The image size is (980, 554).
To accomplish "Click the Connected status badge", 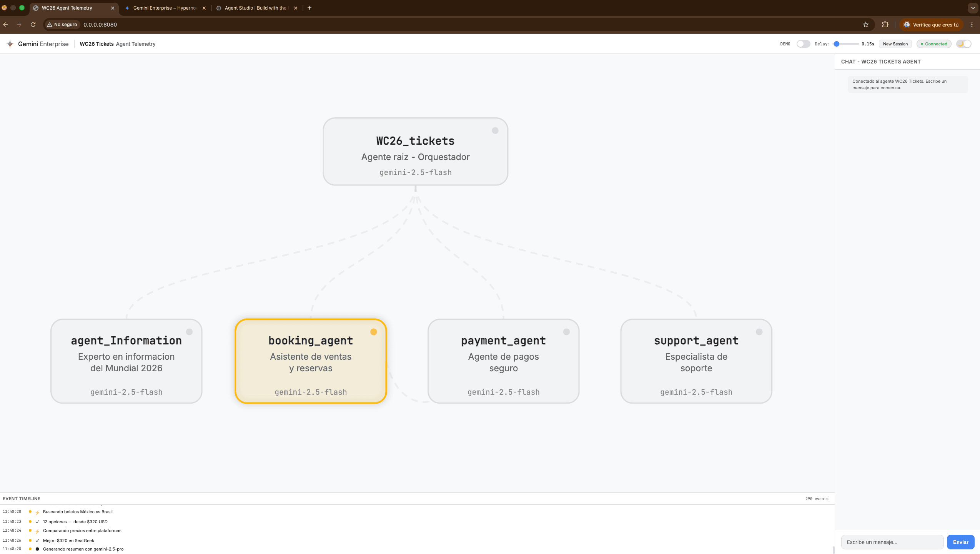I will 934,44.
